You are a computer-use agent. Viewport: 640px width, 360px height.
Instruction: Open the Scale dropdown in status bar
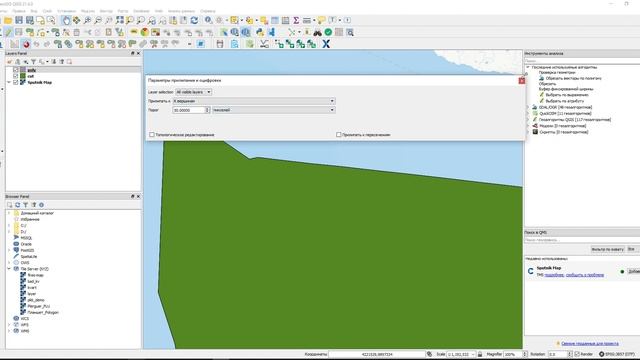pos(461,354)
